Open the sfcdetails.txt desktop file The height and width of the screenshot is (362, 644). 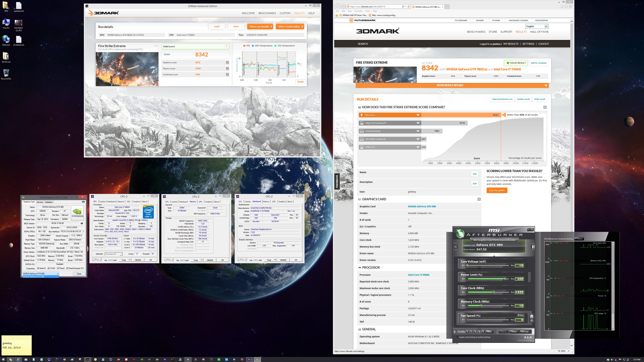pyautogui.click(x=19, y=41)
